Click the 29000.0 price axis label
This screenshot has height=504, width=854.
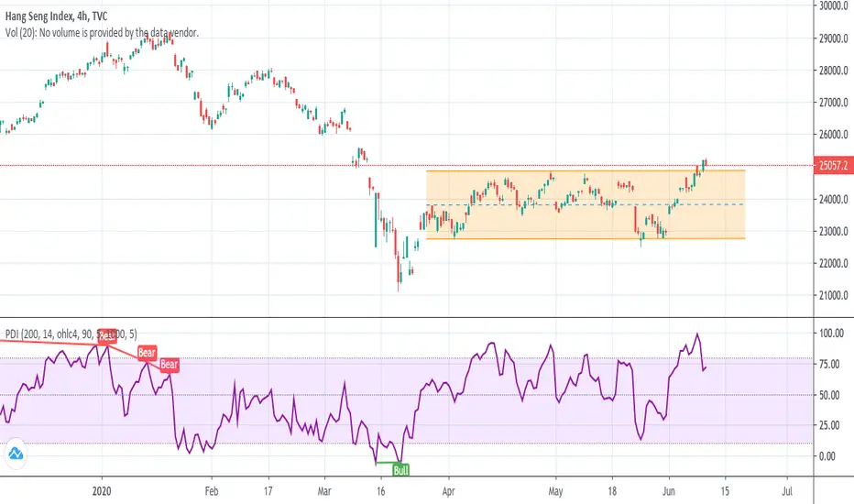click(x=833, y=38)
